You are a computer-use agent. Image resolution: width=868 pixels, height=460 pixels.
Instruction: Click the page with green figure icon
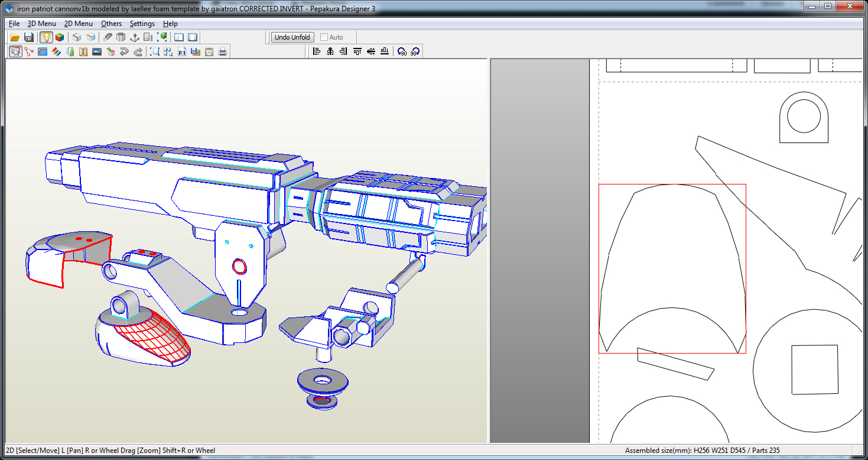[70, 52]
